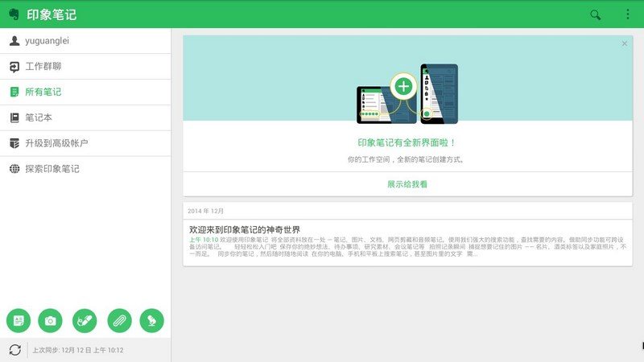Click the 你的工作空间 subtitle text

pyautogui.click(x=406, y=159)
